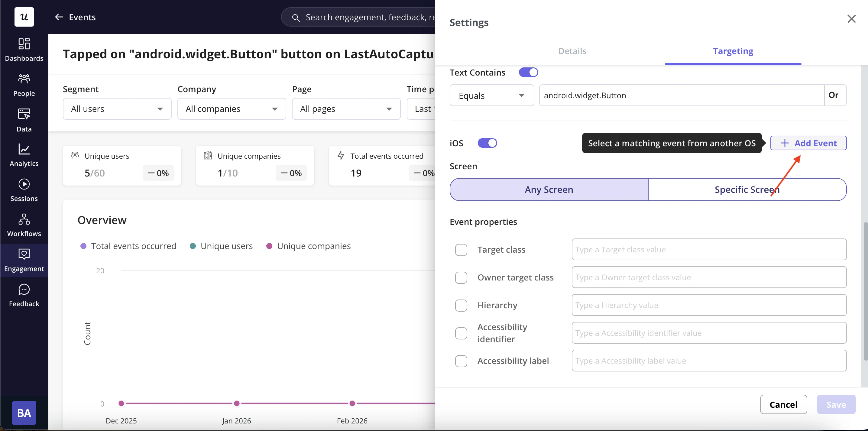Viewport: 868px width, 431px height.
Task: Click the Events breadcrumb label
Action: click(x=82, y=17)
